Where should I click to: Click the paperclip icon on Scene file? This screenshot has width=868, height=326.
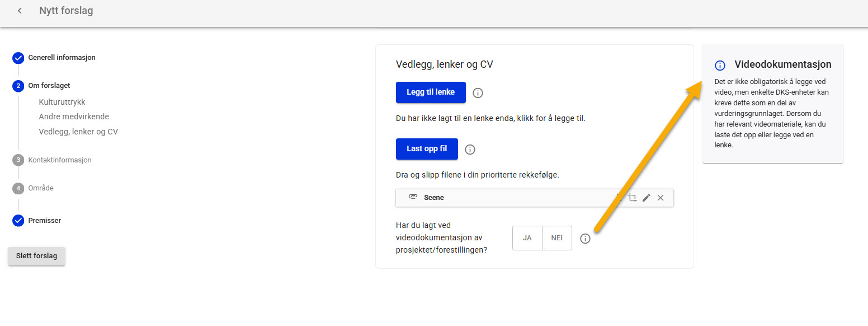point(413,197)
